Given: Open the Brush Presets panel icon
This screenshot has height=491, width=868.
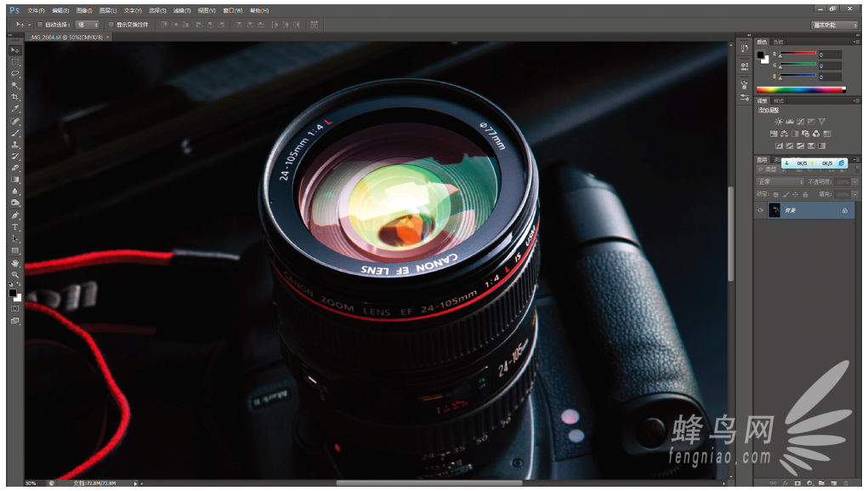Looking at the screenshot, I should [745, 98].
